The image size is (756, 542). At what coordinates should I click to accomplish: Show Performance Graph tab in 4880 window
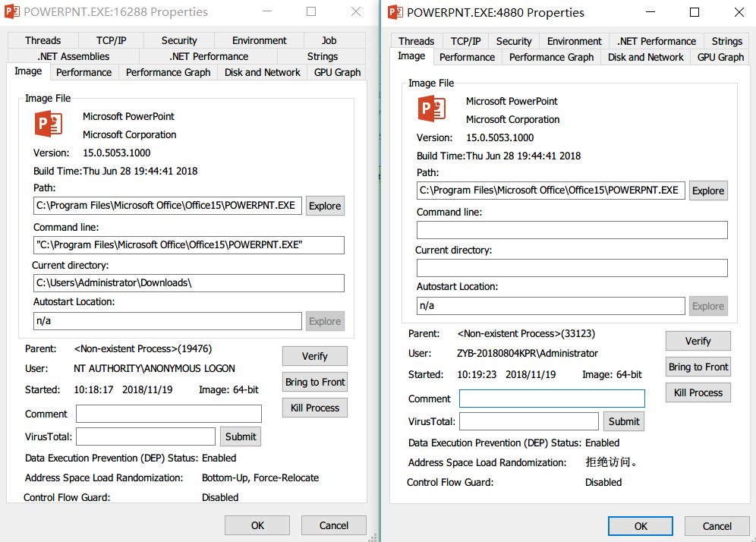pyautogui.click(x=551, y=57)
